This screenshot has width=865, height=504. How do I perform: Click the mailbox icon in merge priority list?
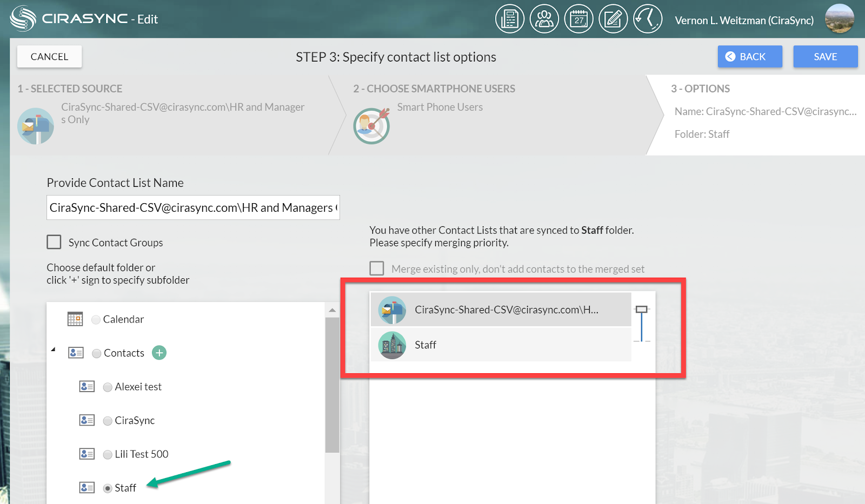coord(392,310)
